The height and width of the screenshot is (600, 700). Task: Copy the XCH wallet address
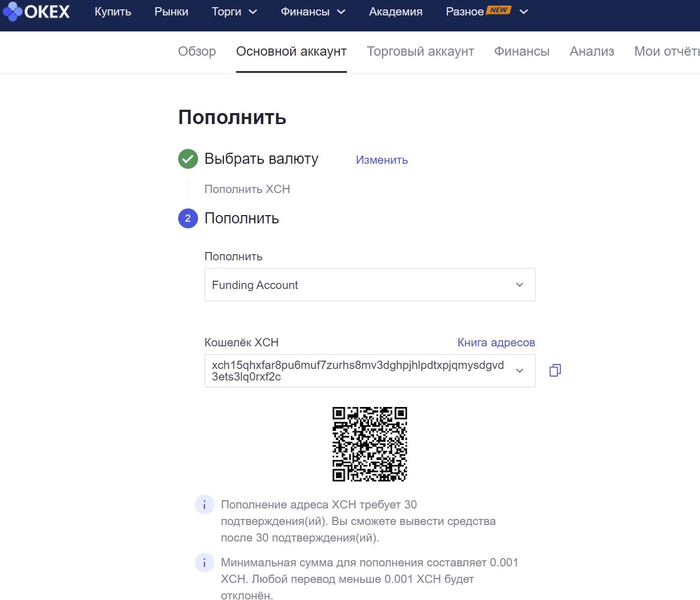click(555, 371)
